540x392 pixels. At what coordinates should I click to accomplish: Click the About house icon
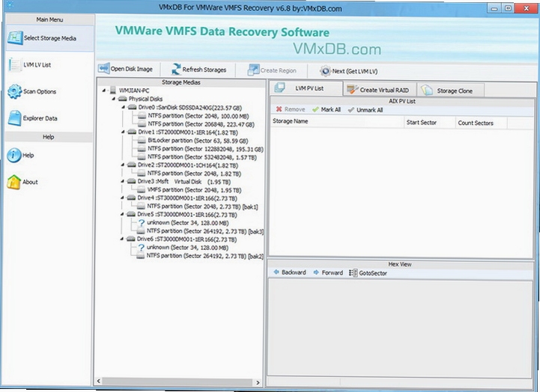pyautogui.click(x=14, y=183)
